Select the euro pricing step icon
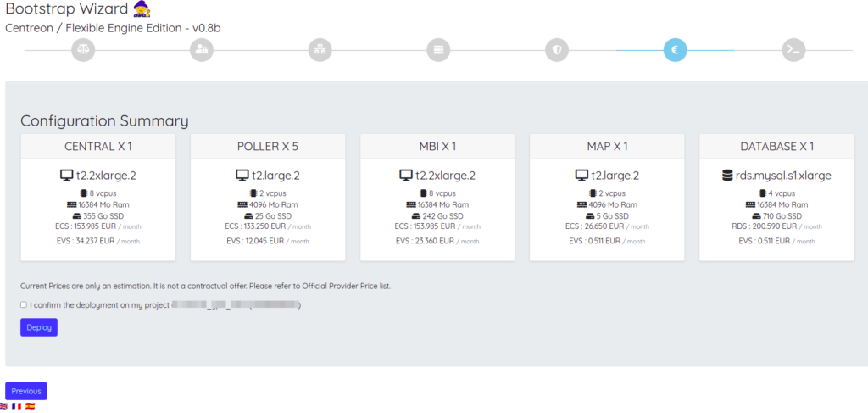This screenshot has width=868, height=413. pyautogui.click(x=676, y=50)
